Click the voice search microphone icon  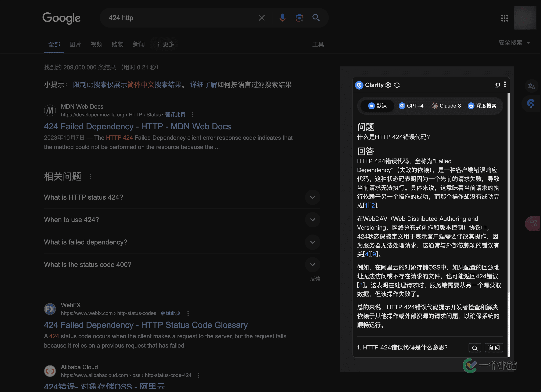(282, 18)
